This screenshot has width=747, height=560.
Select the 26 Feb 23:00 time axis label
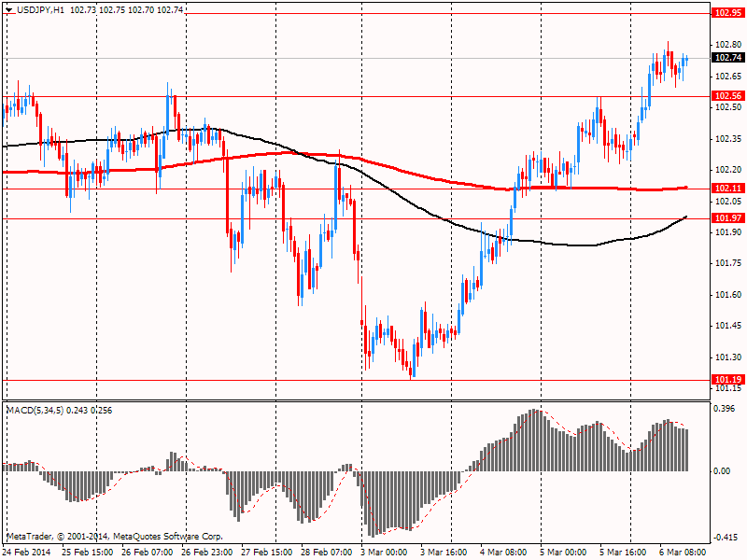click(206, 552)
